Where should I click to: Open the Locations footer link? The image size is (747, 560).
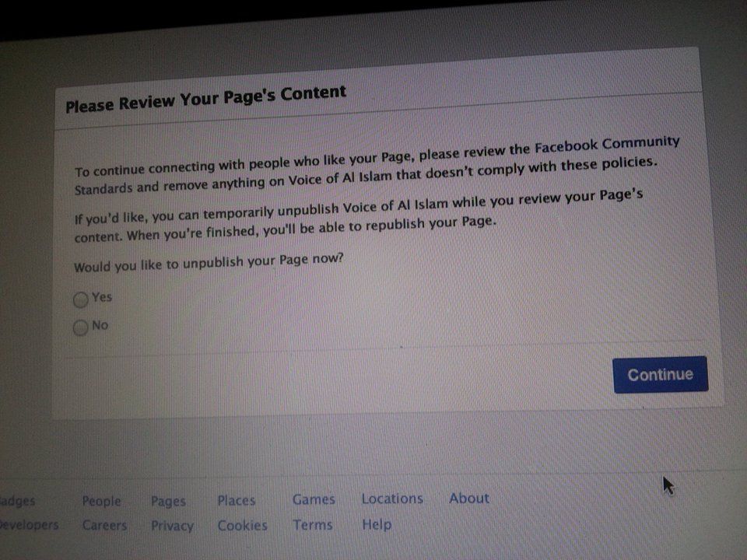[x=392, y=499]
